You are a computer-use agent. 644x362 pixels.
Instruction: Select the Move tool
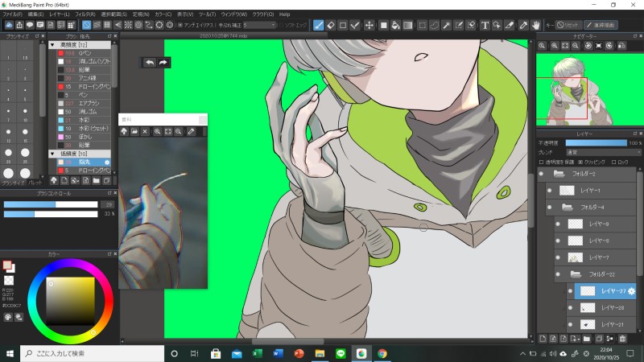coord(369,25)
